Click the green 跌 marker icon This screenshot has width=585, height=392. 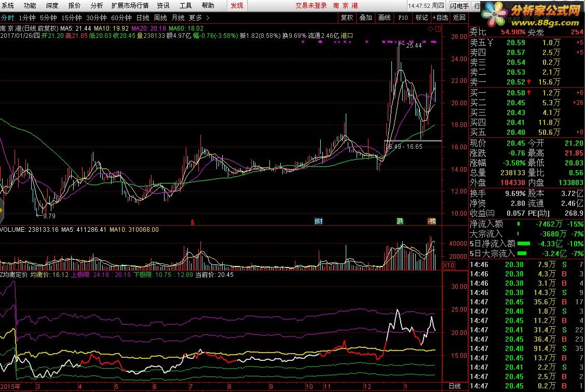coord(400,221)
